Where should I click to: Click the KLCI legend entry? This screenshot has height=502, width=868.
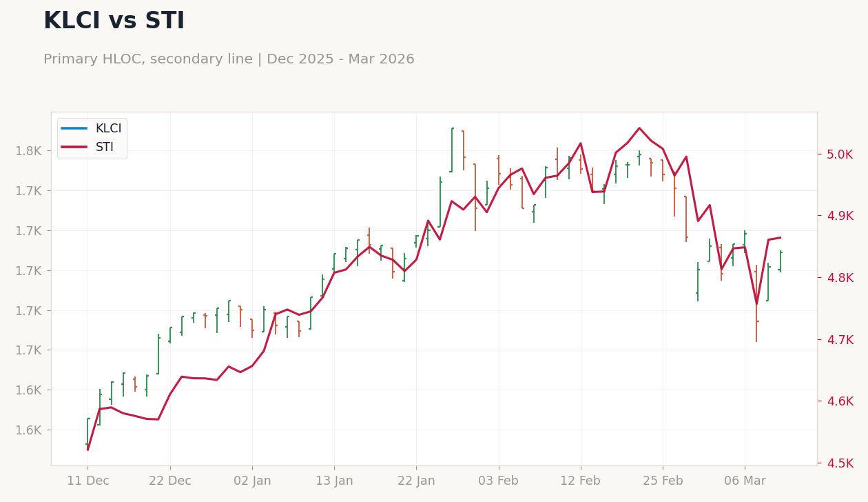click(x=91, y=128)
